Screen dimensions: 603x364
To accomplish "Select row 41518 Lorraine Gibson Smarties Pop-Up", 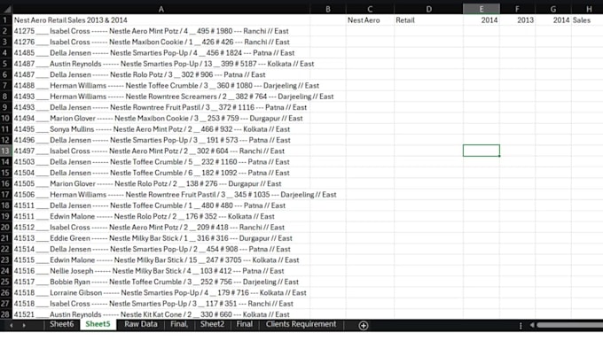I will (160, 292).
